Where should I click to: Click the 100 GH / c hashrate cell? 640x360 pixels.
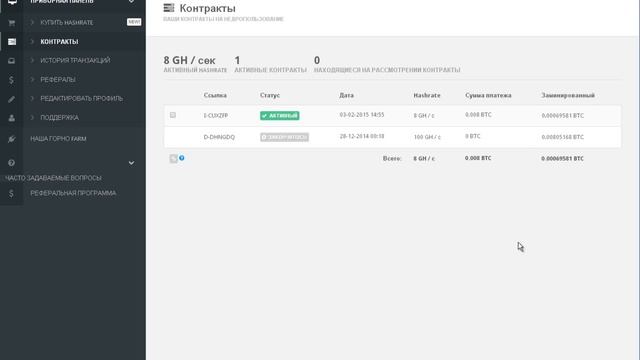tap(427, 137)
